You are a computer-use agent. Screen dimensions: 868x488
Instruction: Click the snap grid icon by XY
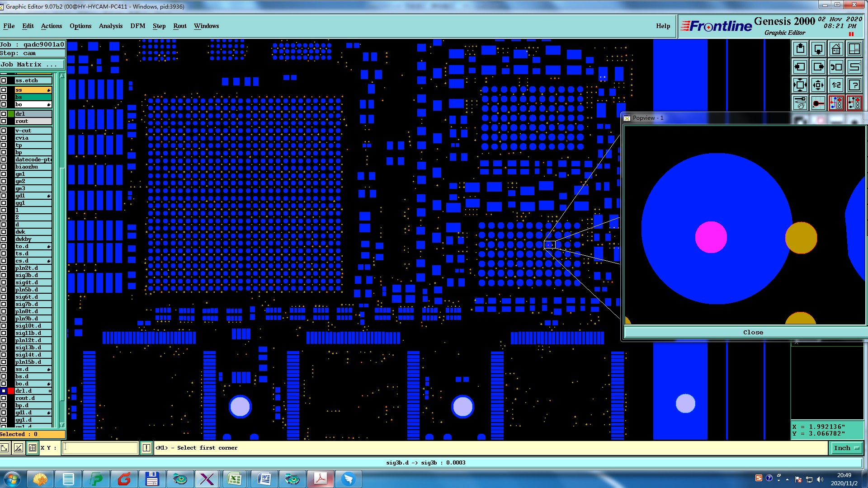33,448
